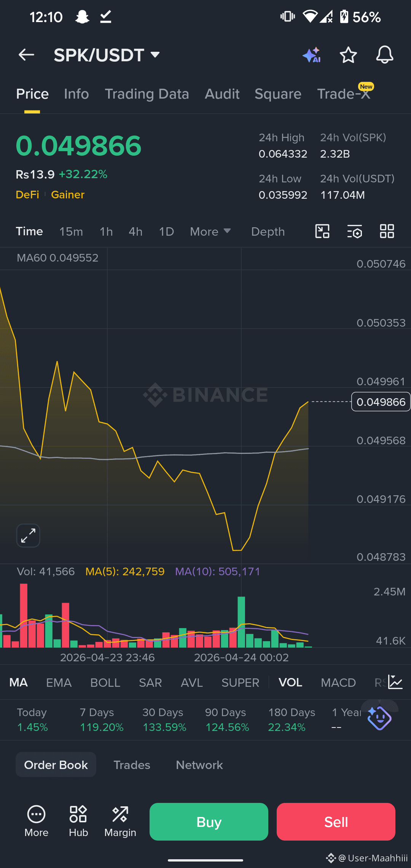
Task: Open the indicator chart settings icon
Action: (x=395, y=682)
